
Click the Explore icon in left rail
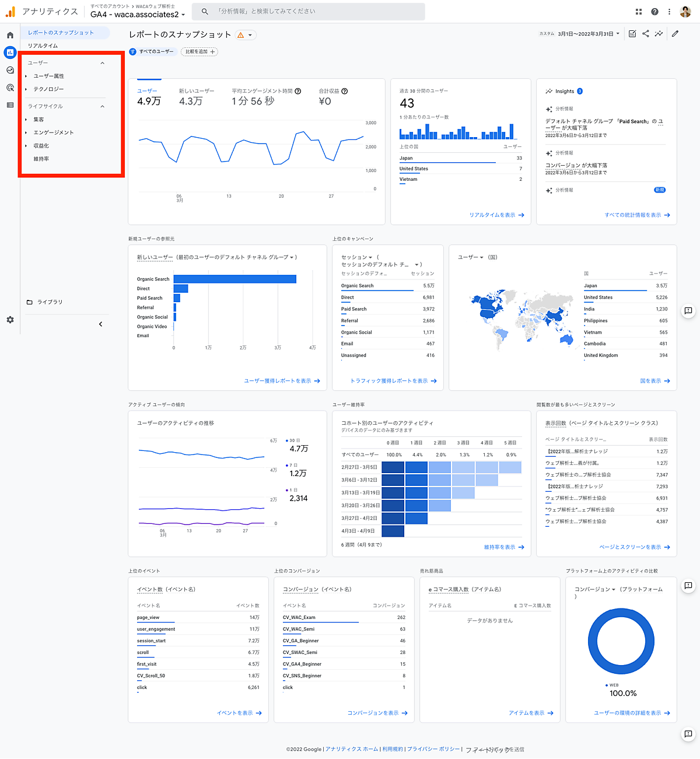[10, 70]
